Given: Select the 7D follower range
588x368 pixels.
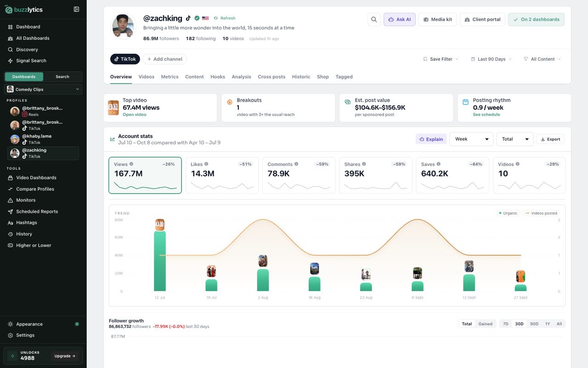Looking at the screenshot, I should [506, 324].
